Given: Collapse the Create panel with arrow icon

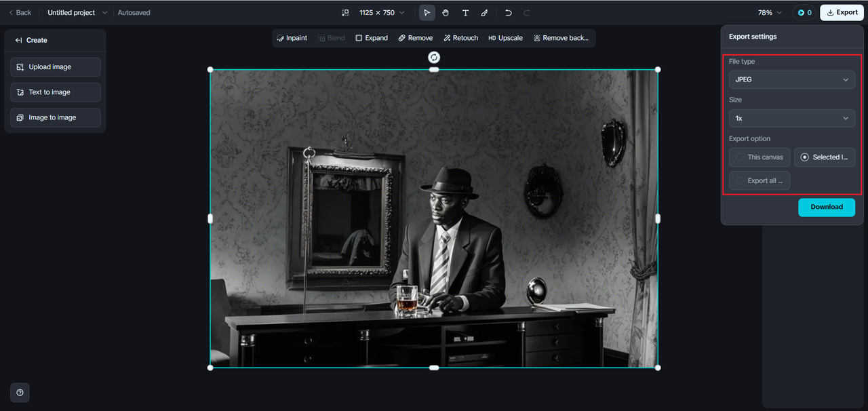Looking at the screenshot, I should 19,40.
